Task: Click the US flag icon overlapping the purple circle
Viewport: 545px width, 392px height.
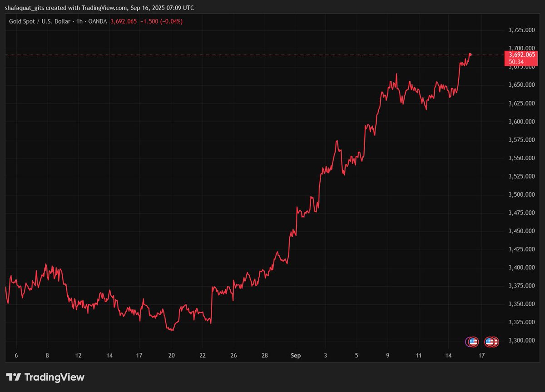Action: click(x=473, y=342)
